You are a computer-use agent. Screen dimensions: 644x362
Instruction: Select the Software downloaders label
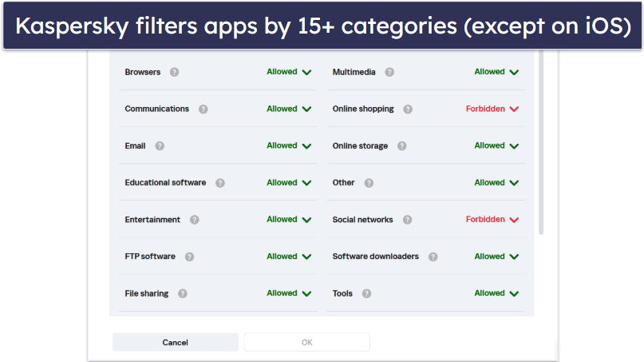[375, 257]
